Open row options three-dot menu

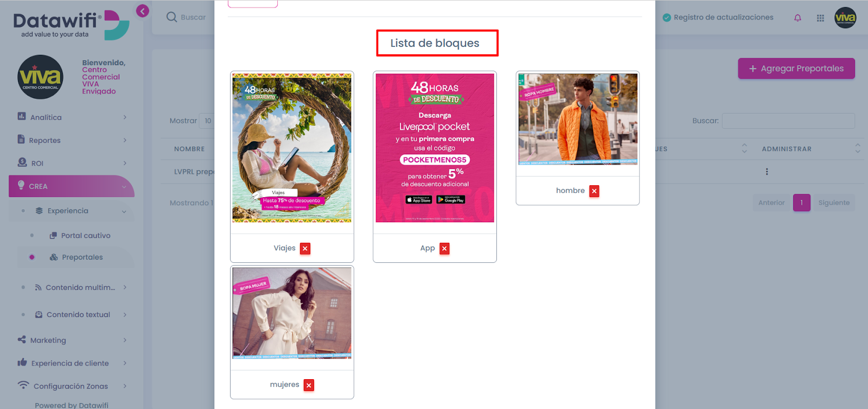tap(767, 172)
